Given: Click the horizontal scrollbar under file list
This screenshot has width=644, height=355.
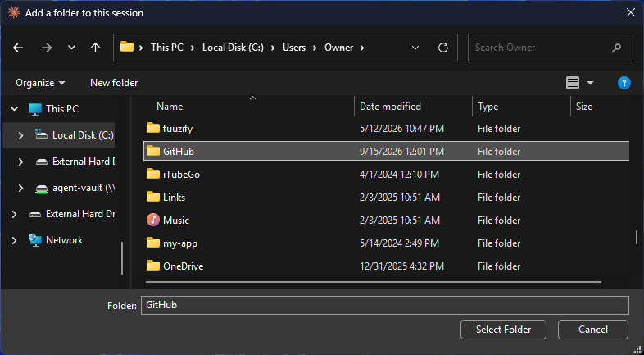Looking at the screenshot, I should (x=374, y=282).
